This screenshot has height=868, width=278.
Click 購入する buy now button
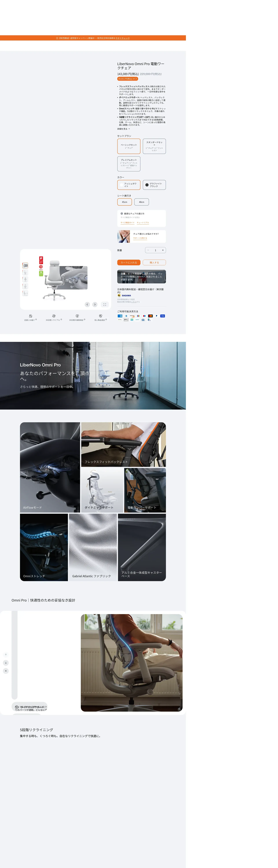click(x=154, y=262)
